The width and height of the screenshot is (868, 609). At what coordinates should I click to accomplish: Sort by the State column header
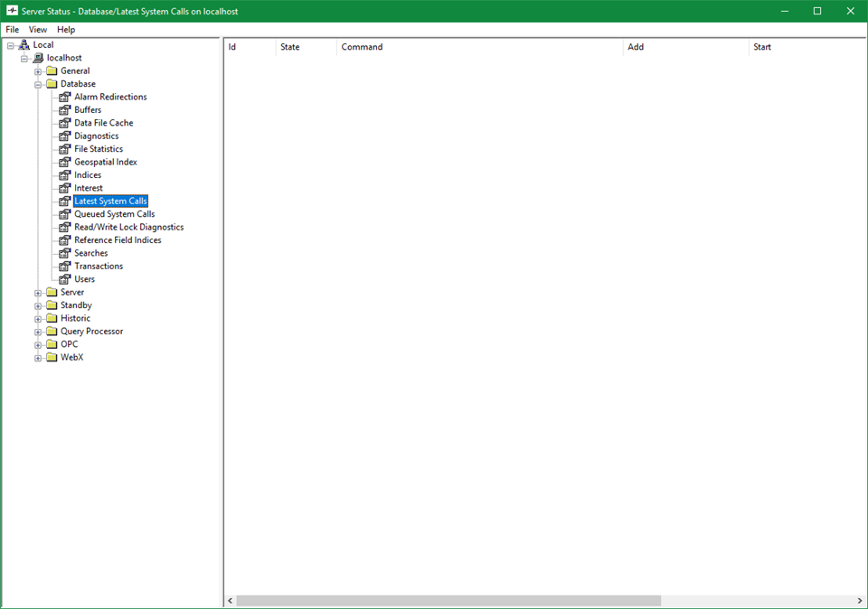pos(290,47)
